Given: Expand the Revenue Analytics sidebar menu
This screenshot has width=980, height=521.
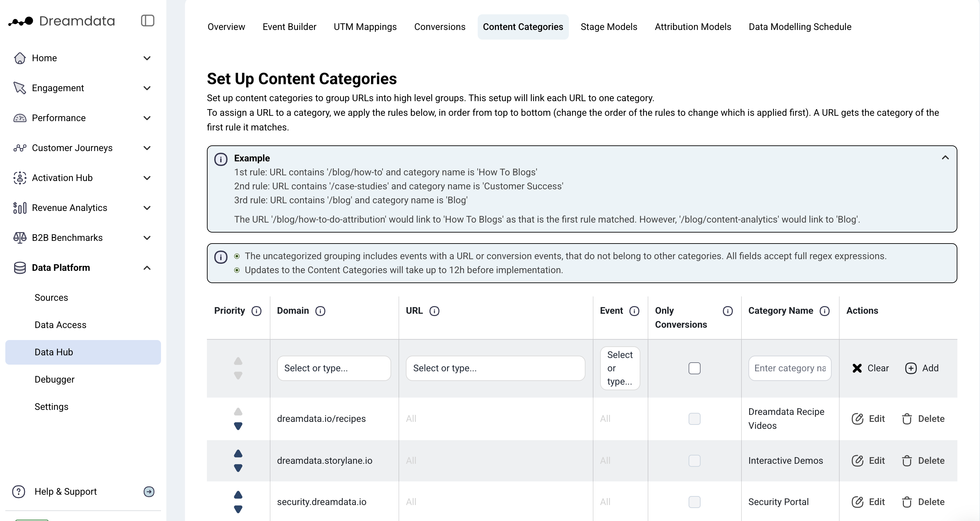Looking at the screenshot, I should pos(147,208).
